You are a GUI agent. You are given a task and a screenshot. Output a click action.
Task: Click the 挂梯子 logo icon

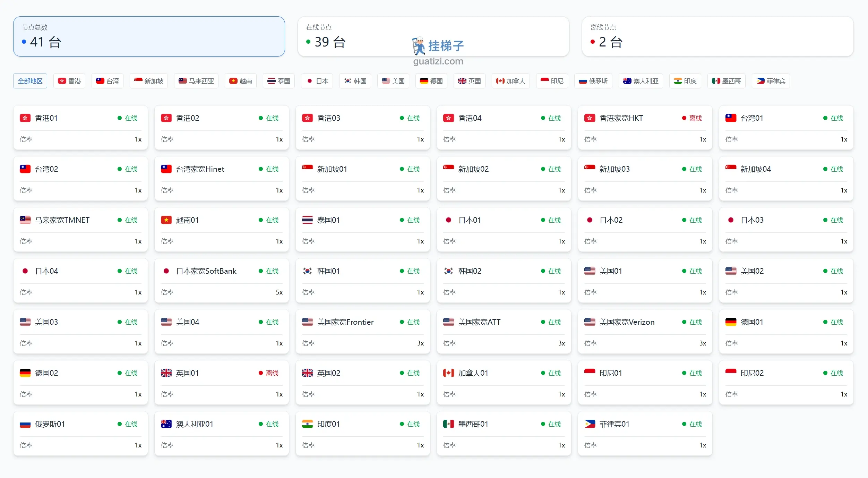click(419, 46)
